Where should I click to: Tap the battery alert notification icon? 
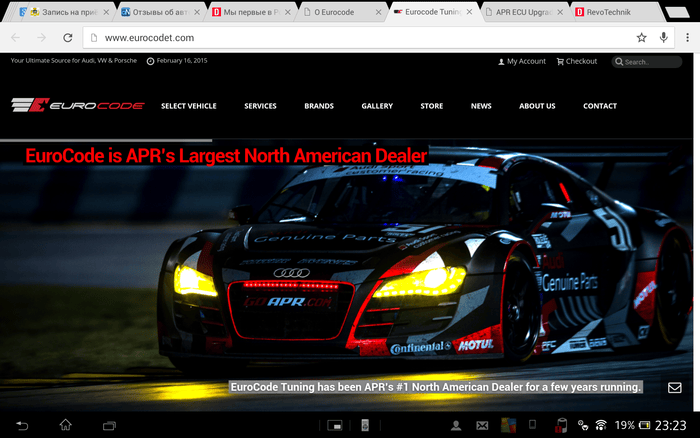(x=561, y=425)
